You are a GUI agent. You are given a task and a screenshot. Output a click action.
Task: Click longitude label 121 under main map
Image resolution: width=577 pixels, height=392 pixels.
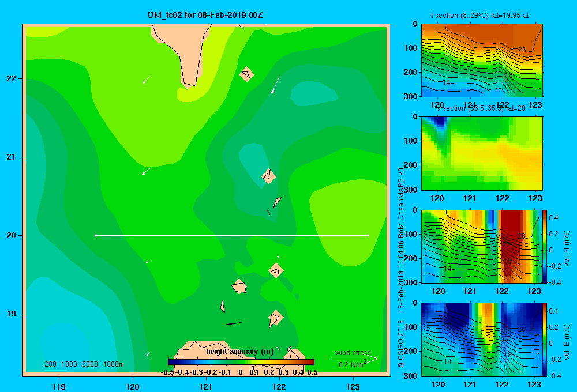(206, 386)
